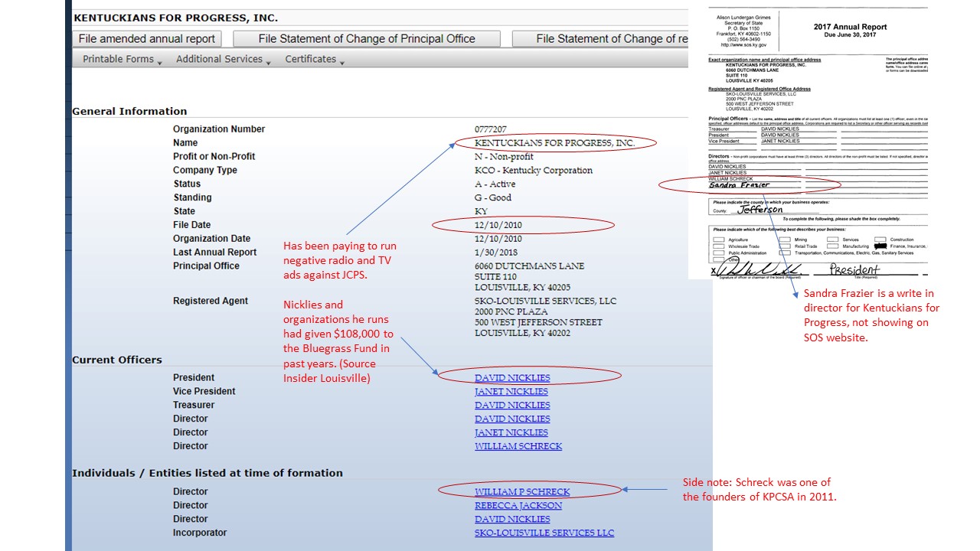Open the Additional Services dropdown menu
980x551 pixels.
point(224,59)
